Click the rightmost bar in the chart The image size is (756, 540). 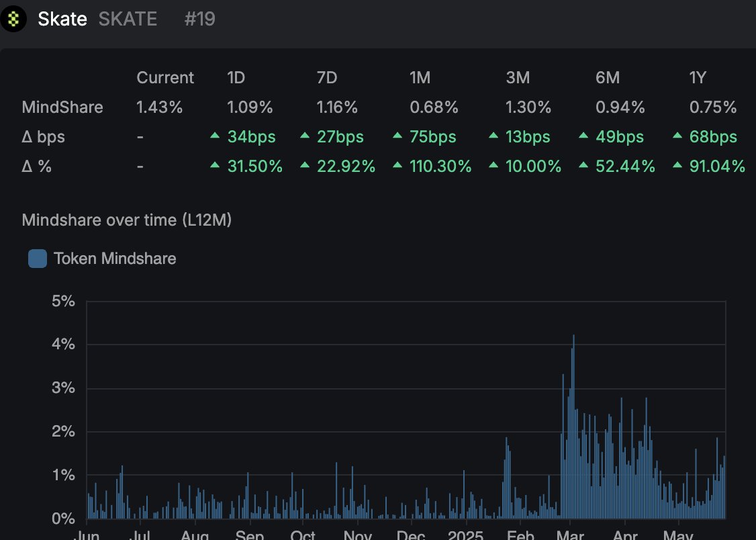pyautogui.click(x=724, y=488)
